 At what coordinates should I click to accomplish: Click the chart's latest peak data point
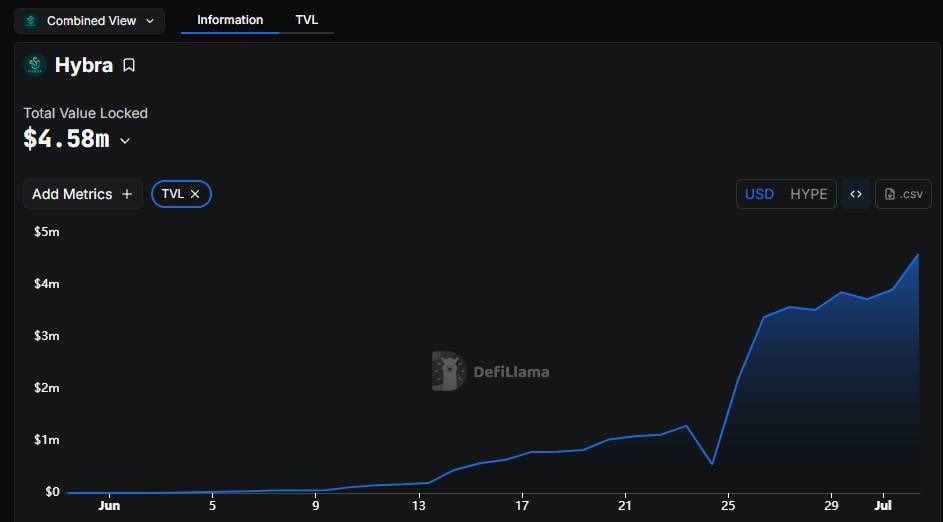point(918,254)
